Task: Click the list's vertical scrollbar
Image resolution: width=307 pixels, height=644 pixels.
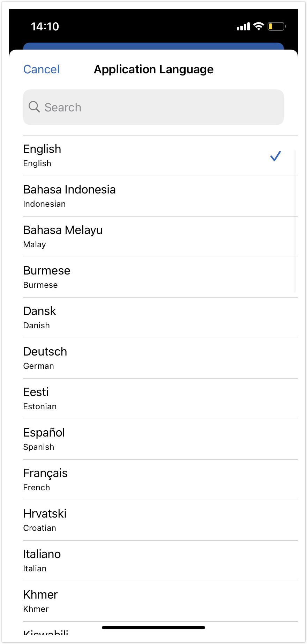Action: pyautogui.click(x=295, y=221)
